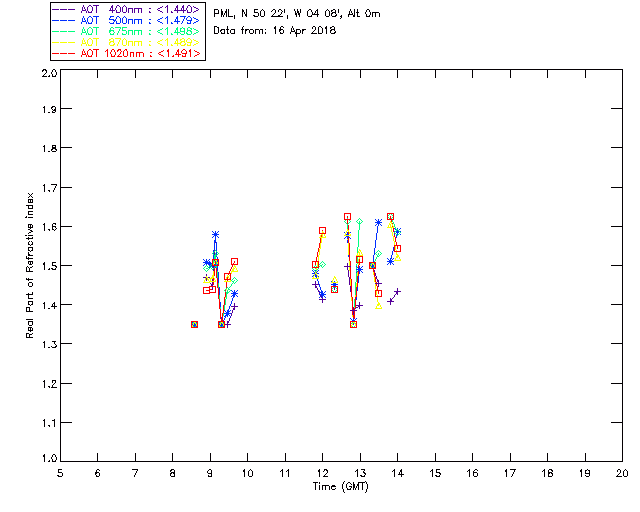Click the AOT 400nm legend entry
The image size is (640, 512).
[x=126, y=9]
